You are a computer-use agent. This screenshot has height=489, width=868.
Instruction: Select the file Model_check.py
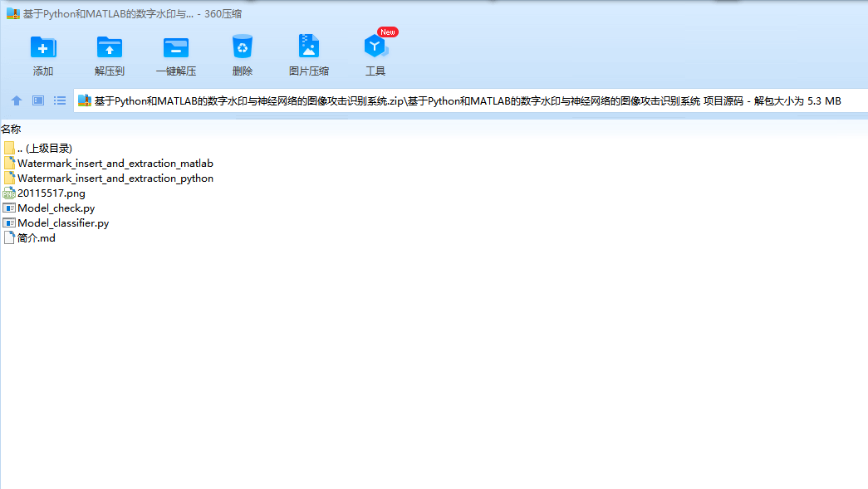56,208
